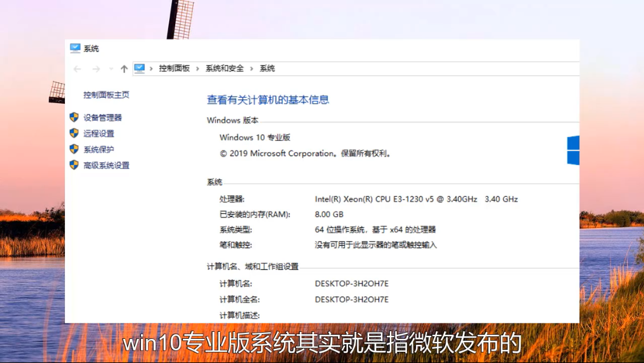Open 系统保护 link

99,149
